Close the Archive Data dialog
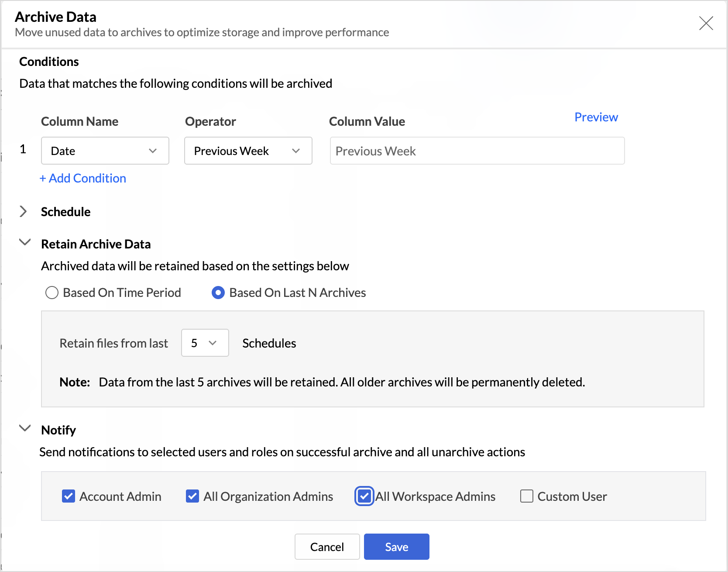728x572 pixels. (x=706, y=23)
